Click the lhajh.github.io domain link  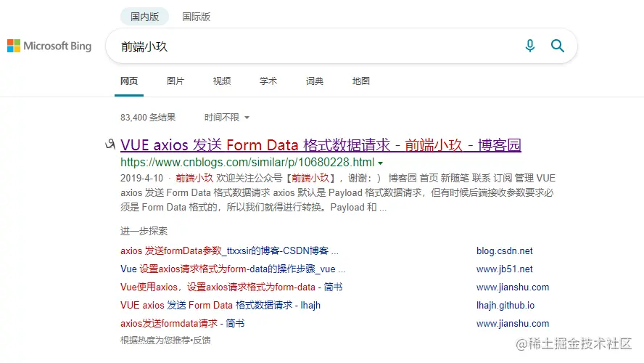(x=505, y=305)
